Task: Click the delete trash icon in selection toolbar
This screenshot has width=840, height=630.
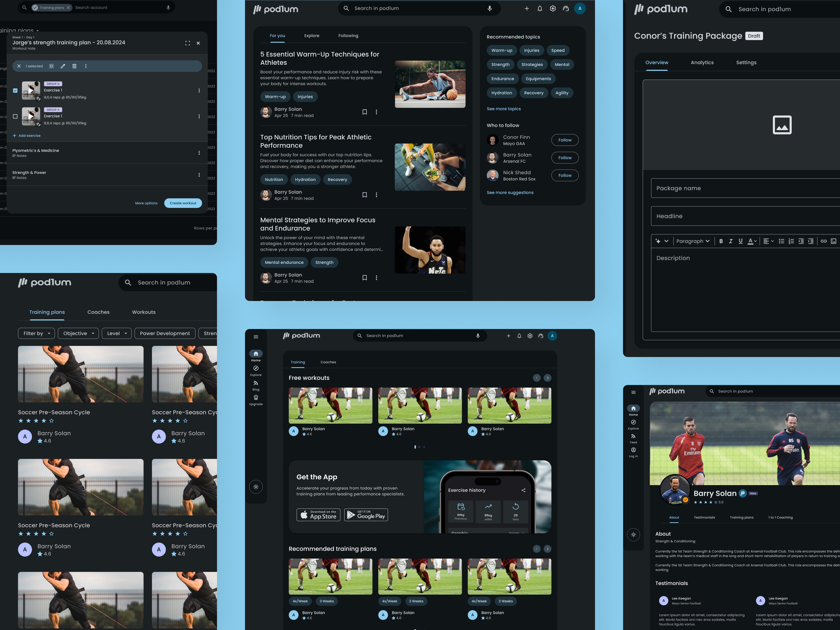Action: 74,66
